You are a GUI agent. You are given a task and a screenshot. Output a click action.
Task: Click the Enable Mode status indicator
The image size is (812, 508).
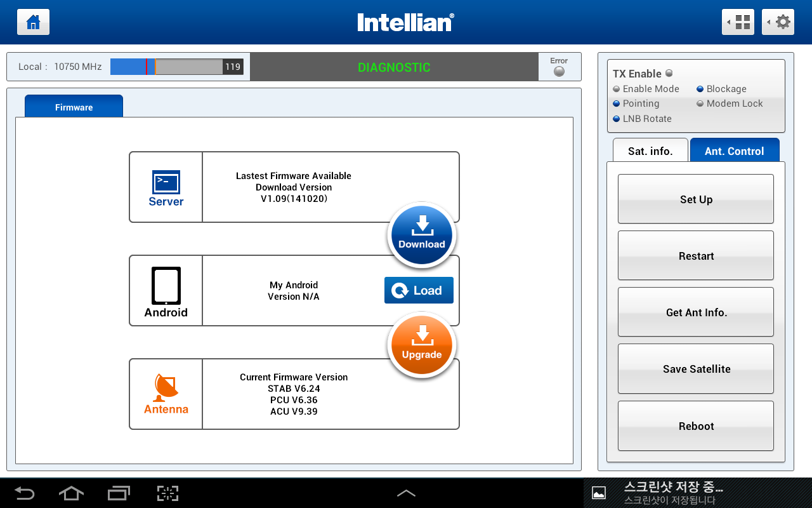click(x=616, y=90)
